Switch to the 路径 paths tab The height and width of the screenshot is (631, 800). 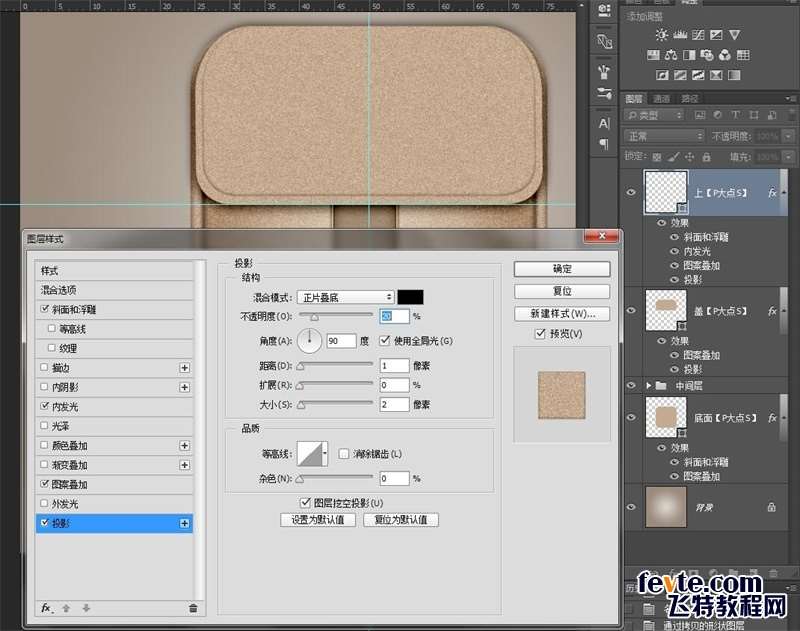689,98
